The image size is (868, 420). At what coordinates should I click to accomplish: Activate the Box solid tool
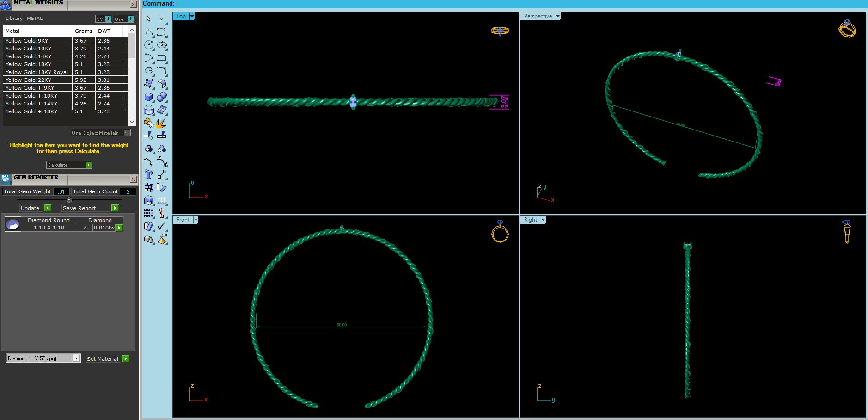[x=149, y=97]
